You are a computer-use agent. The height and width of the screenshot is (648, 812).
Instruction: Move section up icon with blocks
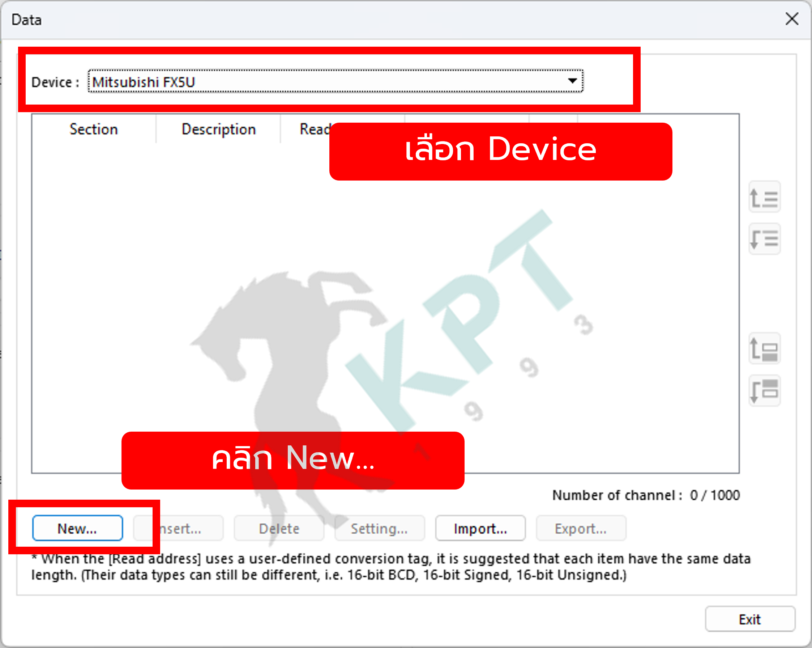(x=764, y=348)
